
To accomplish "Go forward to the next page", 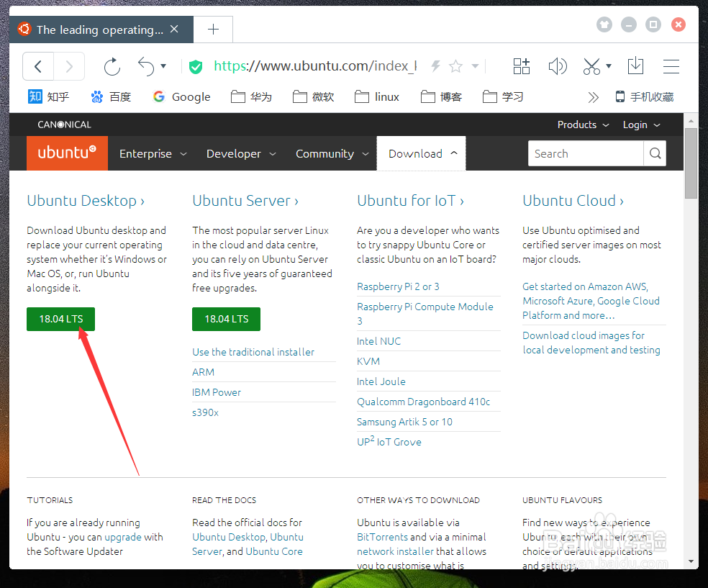I will pyautogui.click(x=69, y=66).
